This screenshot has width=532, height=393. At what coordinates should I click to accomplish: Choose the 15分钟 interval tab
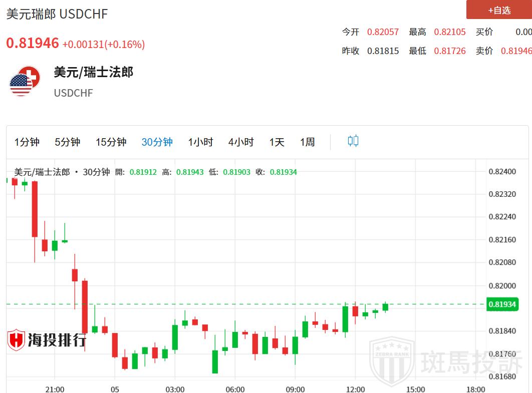click(x=111, y=142)
